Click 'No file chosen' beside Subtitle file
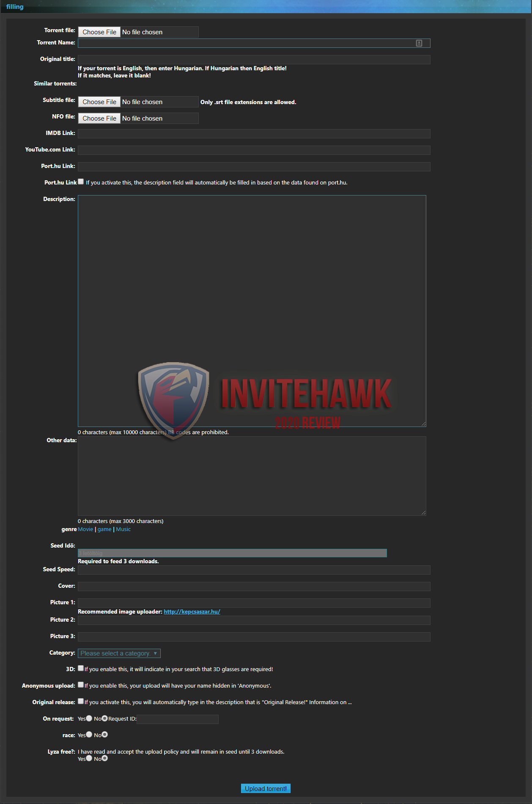Screen dimensions: 532x804 tap(142, 102)
